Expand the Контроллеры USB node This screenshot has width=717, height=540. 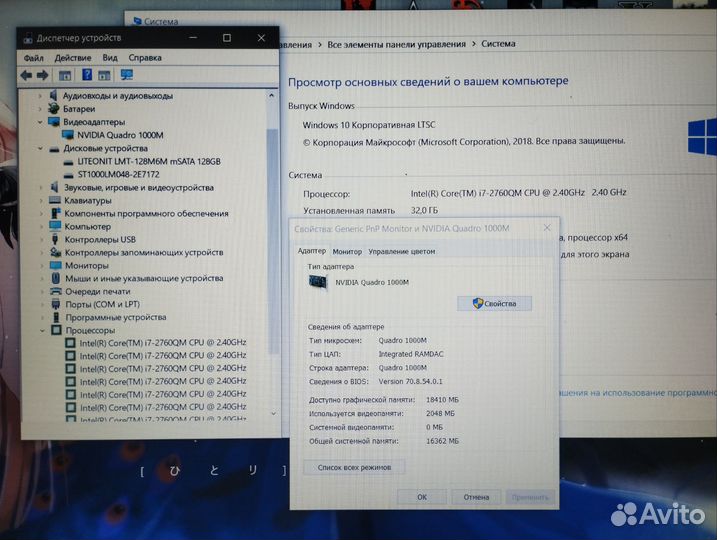41,239
